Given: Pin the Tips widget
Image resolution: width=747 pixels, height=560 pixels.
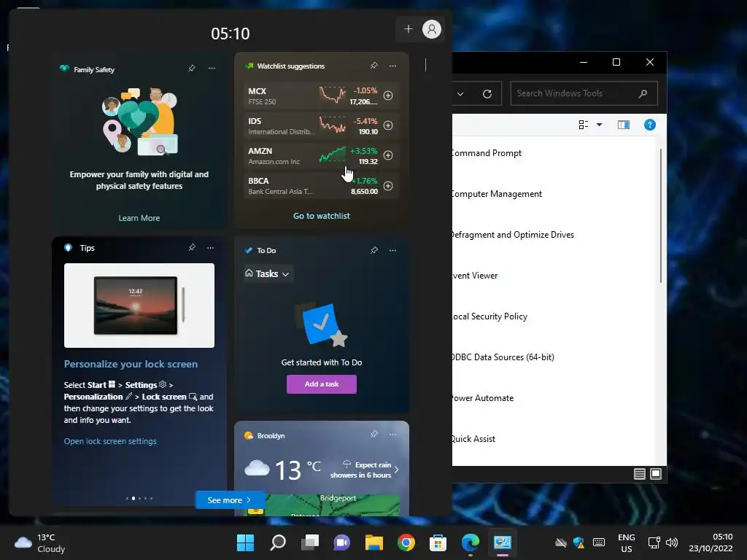Looking at the screenshot, I should [x=192, y=248].
